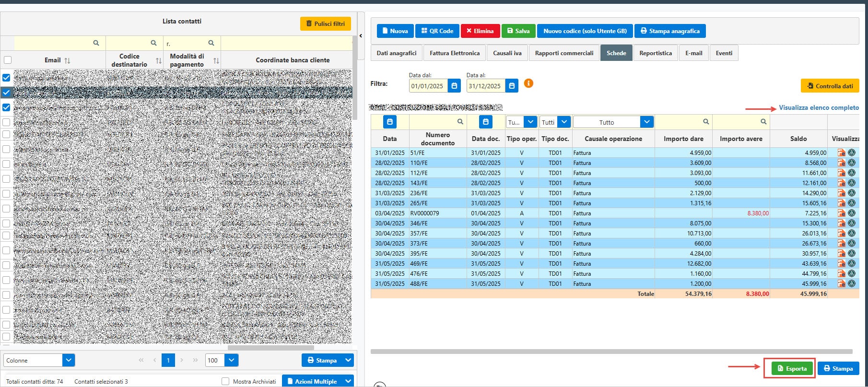The height and width of the screenshot is (387, 868).
Task: Open the Fattura Elettronica tab
Action: pyautogui.click(x=454, y=53)
